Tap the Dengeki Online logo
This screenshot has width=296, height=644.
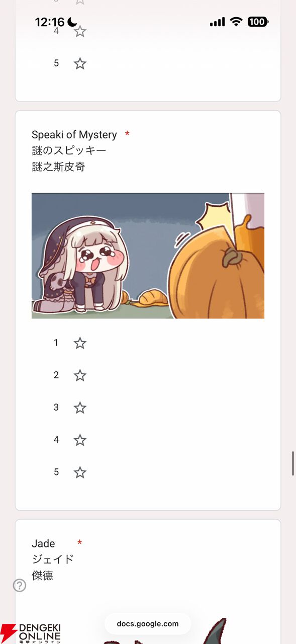click(x=31, y=633)
